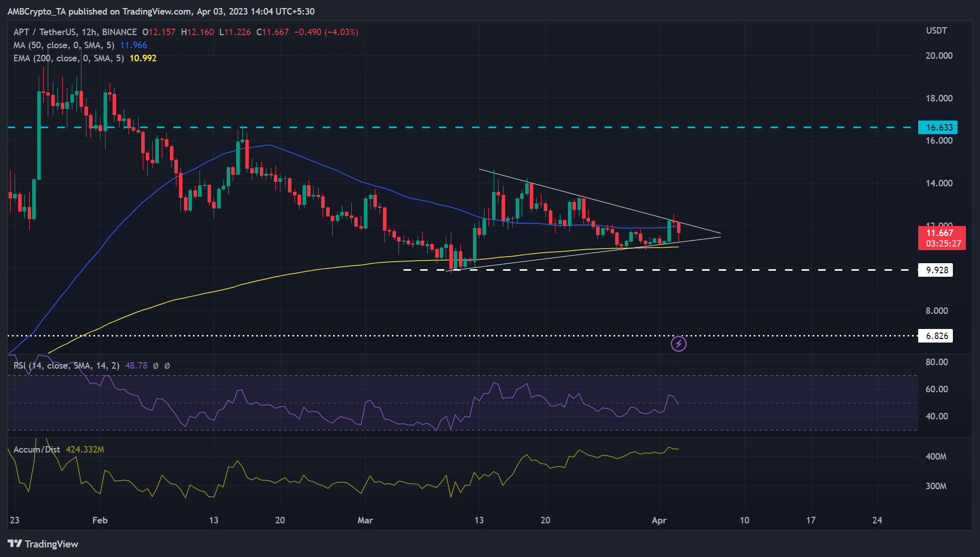This screenshot has height=557, width=980.
Task: Click the lightning bolt quick-trade icon
Action: coord(678,344)
